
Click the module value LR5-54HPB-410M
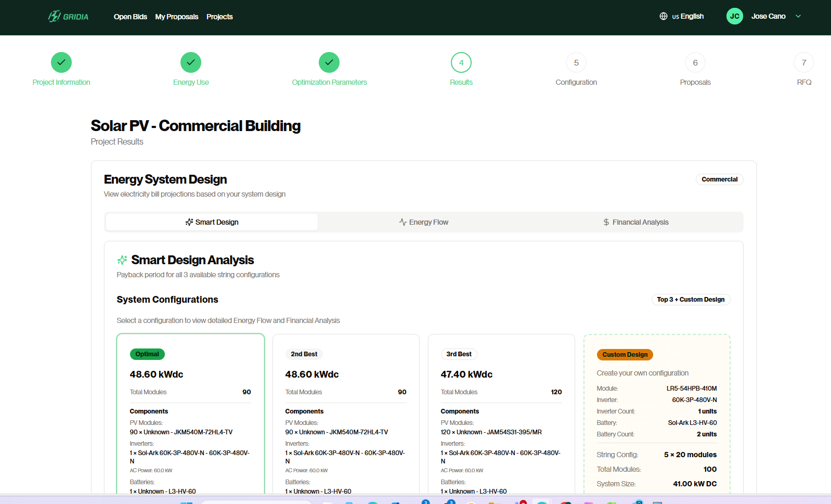click(692, 389)
